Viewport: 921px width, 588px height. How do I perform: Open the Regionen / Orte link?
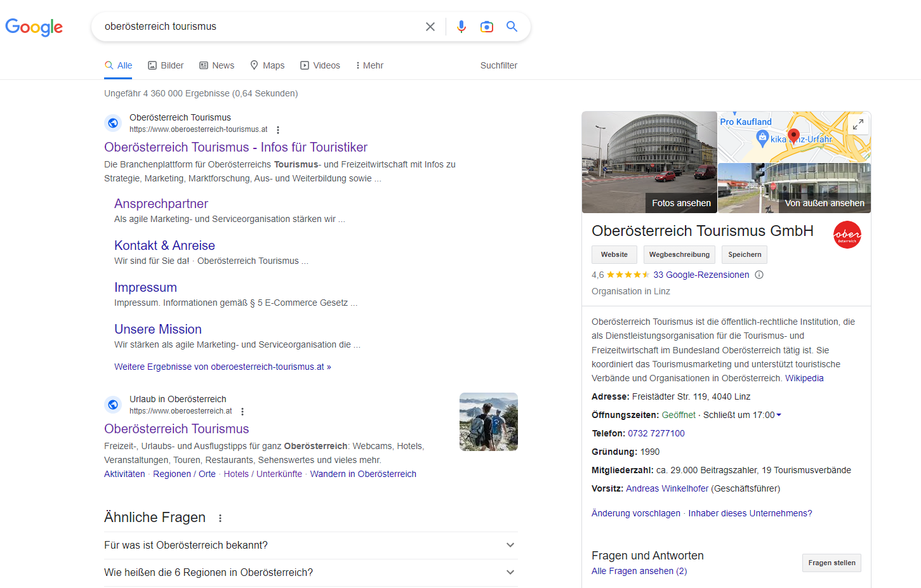coord(184,474)
